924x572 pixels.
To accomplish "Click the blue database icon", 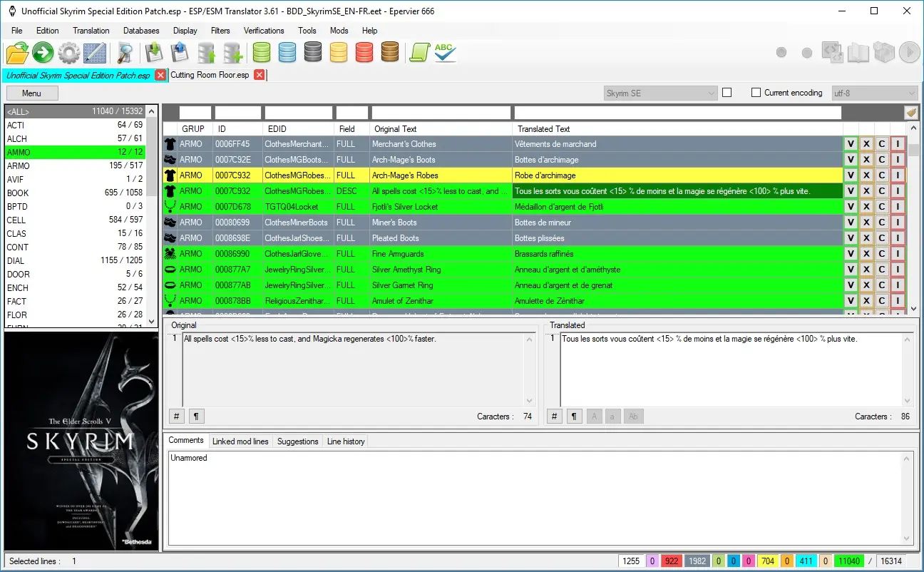I will [x=287, y=52].
